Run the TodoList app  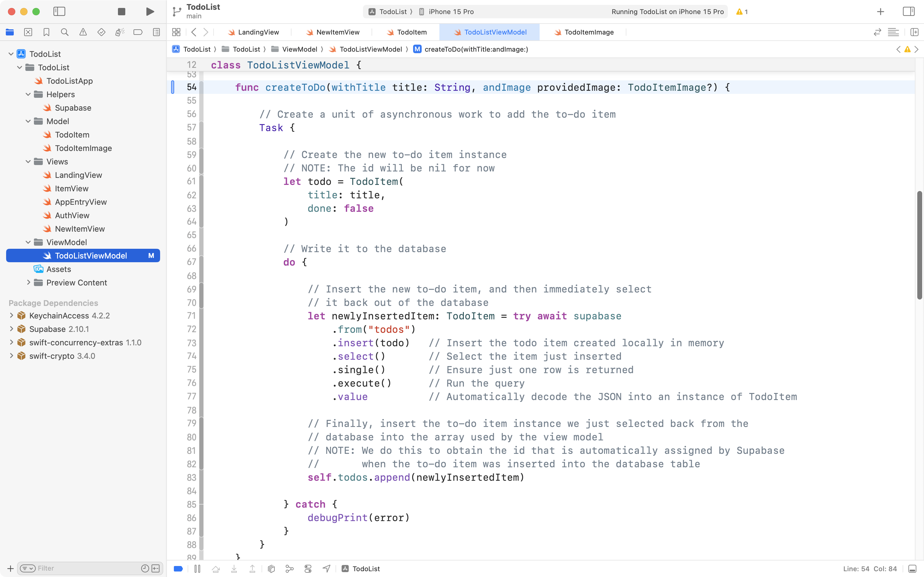(x=149, y=11)
